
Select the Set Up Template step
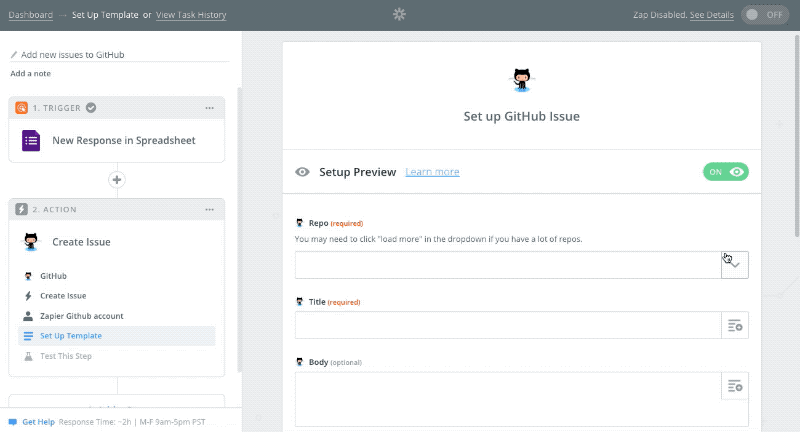click(117, 336)
